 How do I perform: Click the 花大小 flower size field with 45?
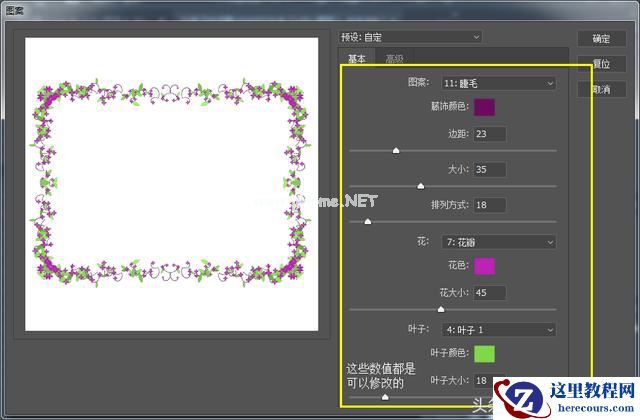[x=490, y=293]
